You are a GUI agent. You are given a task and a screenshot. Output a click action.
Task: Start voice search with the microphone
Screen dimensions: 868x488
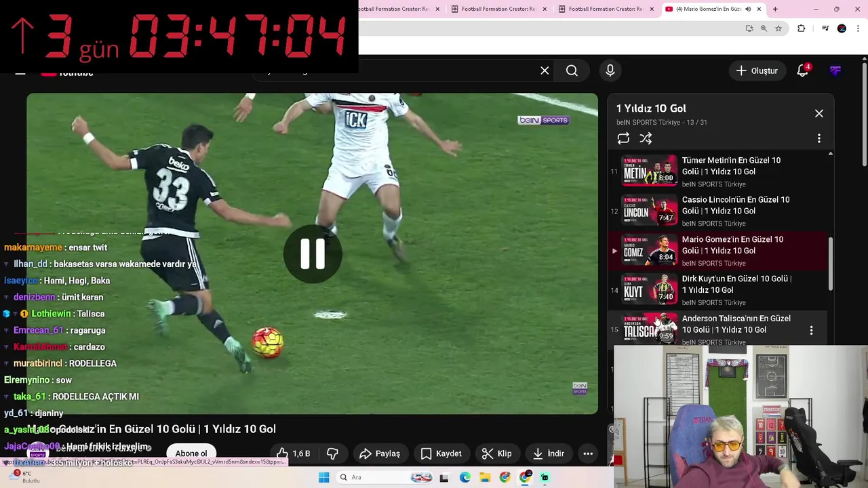(x=610, y=70)
